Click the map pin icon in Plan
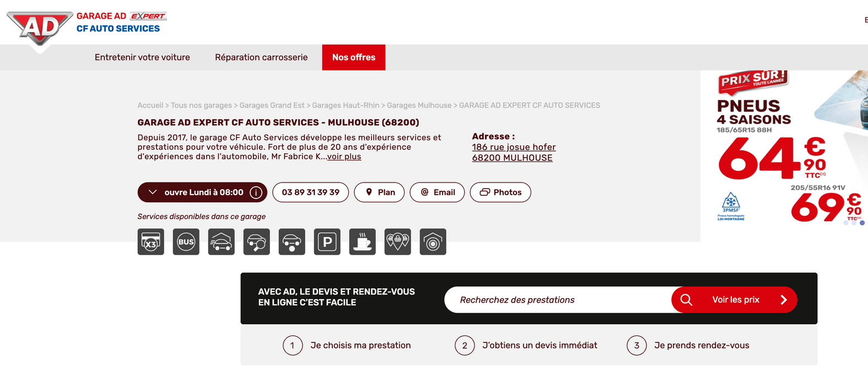Viewport: 868px width, 370px height. point(369,192)
